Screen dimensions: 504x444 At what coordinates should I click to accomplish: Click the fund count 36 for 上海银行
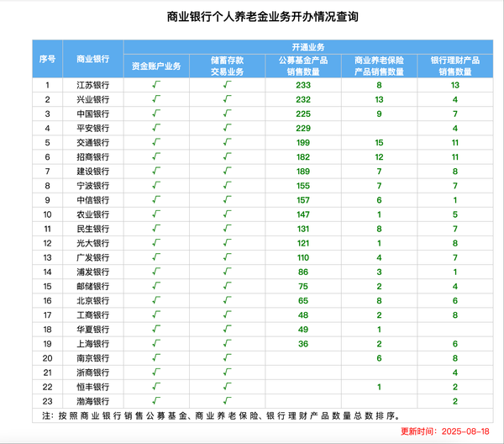303,344
